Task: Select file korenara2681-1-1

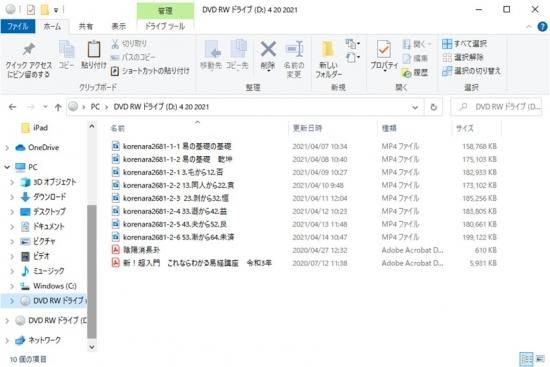Action: (172, 146)
